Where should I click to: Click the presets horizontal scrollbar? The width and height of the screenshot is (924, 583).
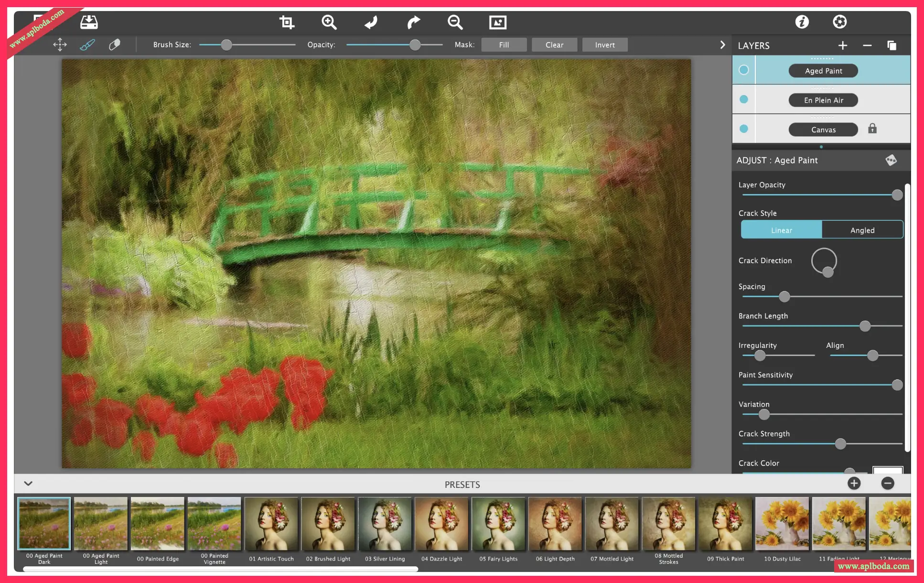(221, 569)
